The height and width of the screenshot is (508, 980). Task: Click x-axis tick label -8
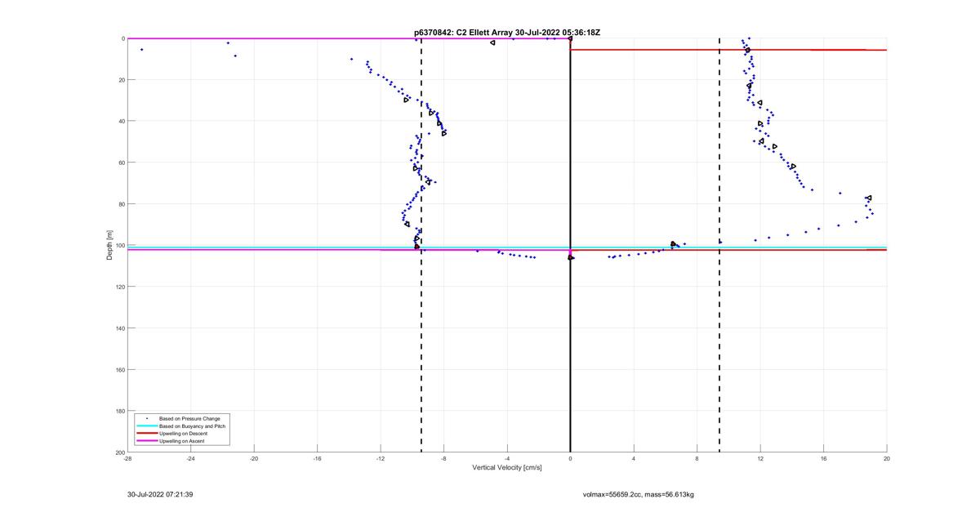(443, 458)
